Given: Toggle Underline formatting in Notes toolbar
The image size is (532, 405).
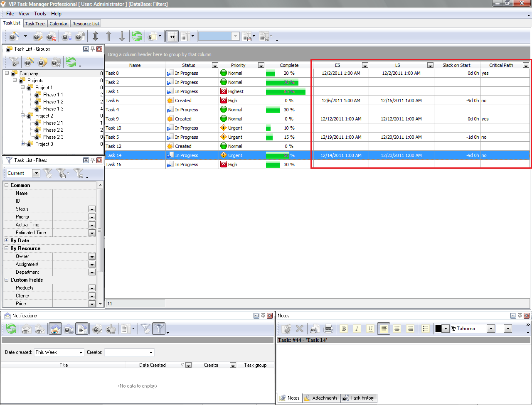Looking at the screenshot, I should pos(370,329).
